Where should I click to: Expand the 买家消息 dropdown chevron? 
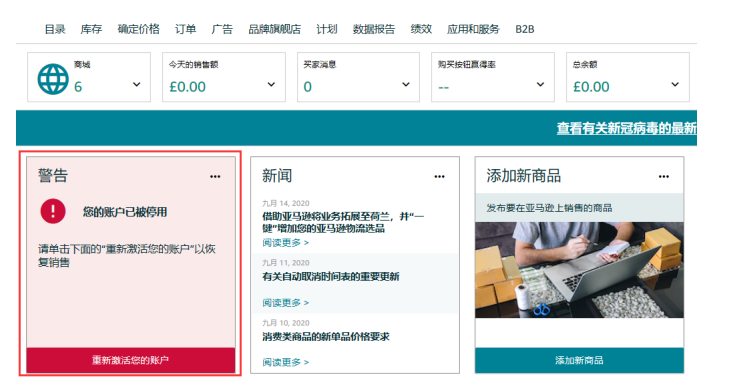(x=406, y=84)
